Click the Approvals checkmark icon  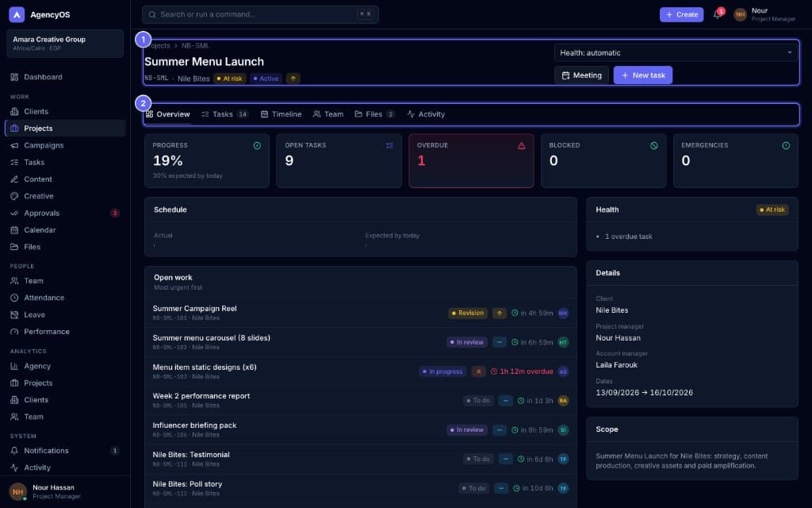pyautogui.click(x=14, y=213)
